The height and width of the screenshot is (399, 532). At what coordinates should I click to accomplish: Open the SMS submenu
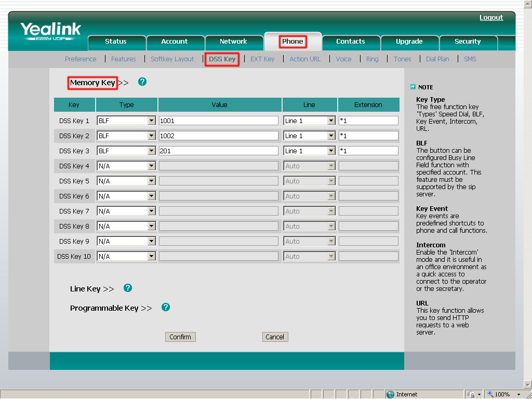[470, 59]
